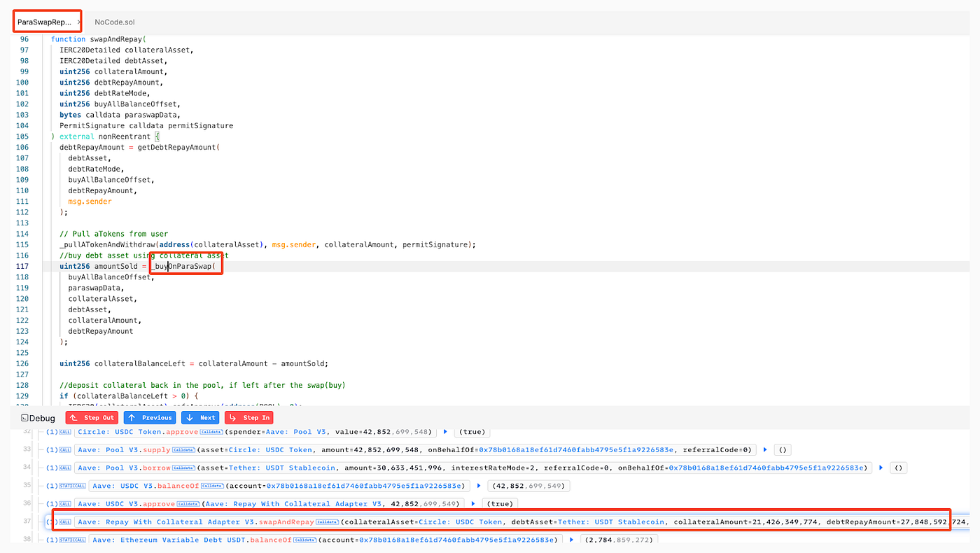
Task: Select the Step Out icon
Action: pyautogui.click(x=75, y=417)
